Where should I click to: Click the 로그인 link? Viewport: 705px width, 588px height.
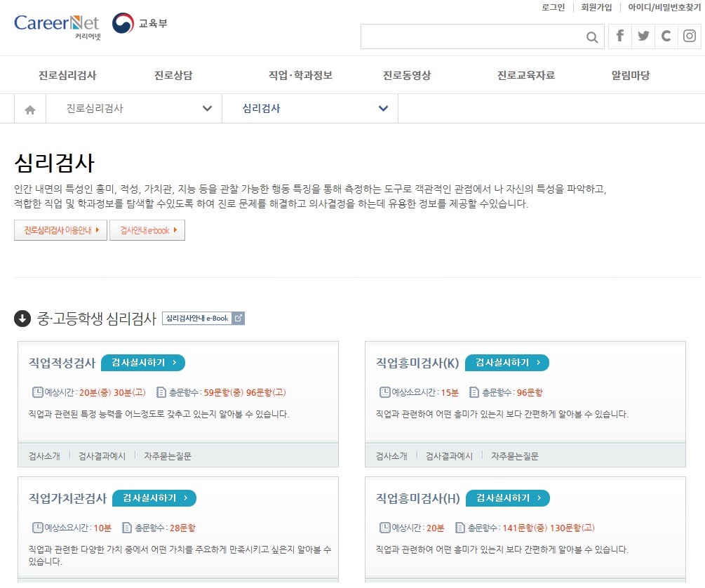pos(553,7)
